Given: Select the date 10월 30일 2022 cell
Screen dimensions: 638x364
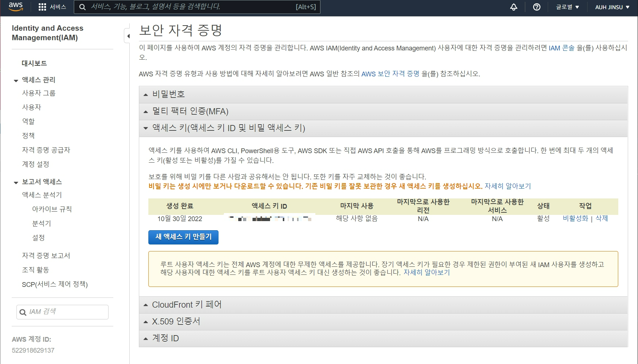Looking at the screenshot, I should pos(180,219).
